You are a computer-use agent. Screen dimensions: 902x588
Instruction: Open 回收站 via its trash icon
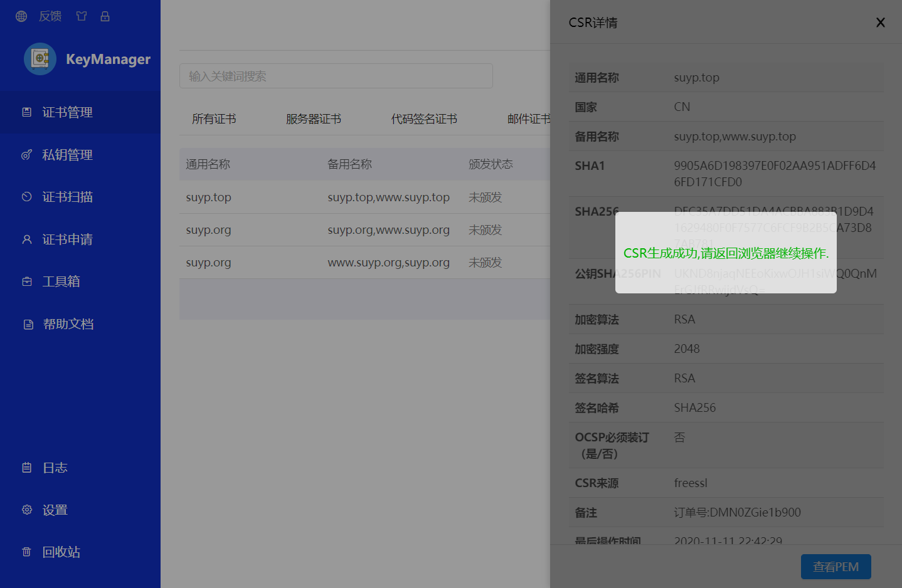26,552
